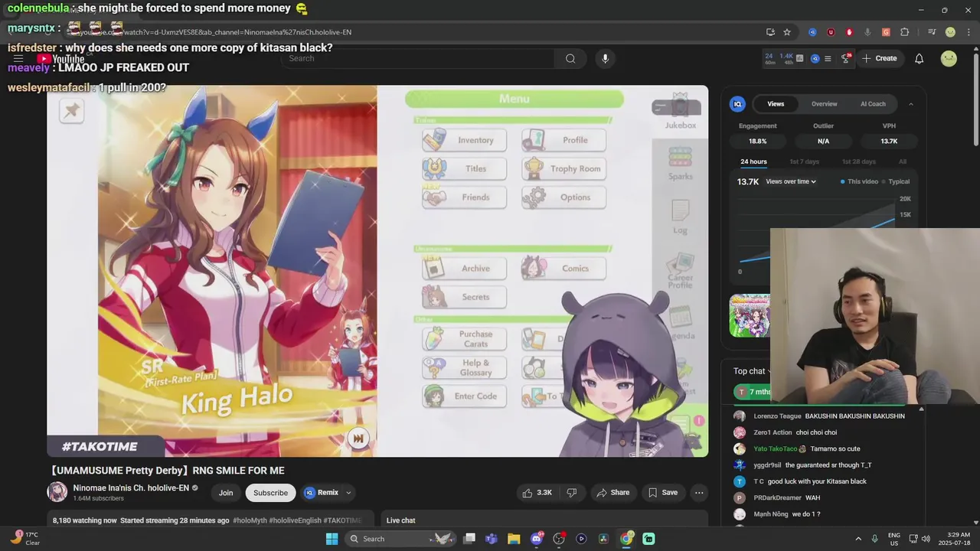Click the channel avatar below video

[x=57, y=492]
